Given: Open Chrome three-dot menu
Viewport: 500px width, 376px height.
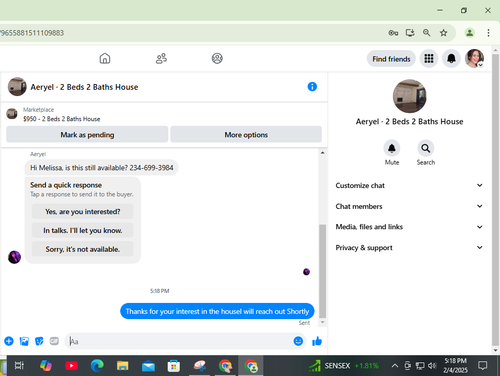Looking at the screenshot, I should tap(488, 33).
